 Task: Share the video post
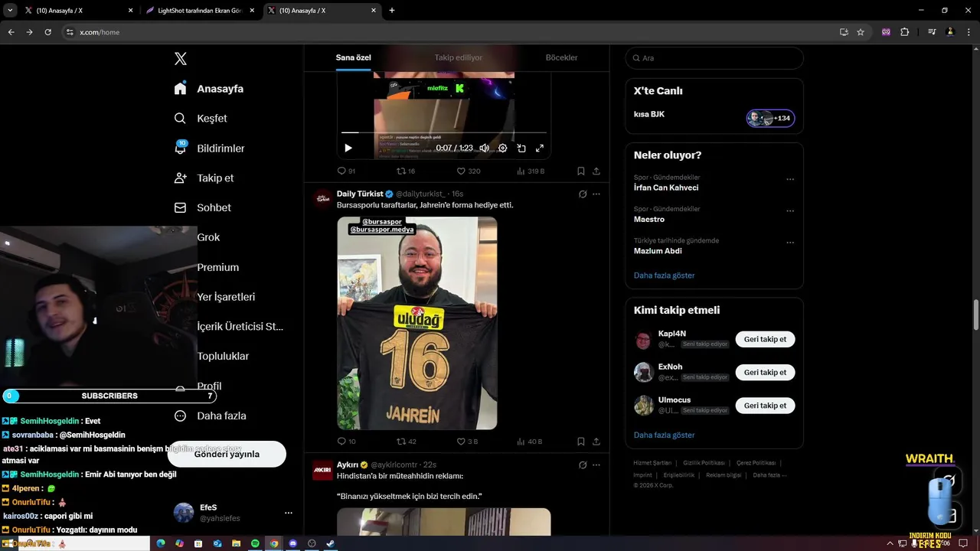click(x=596, y=171)
